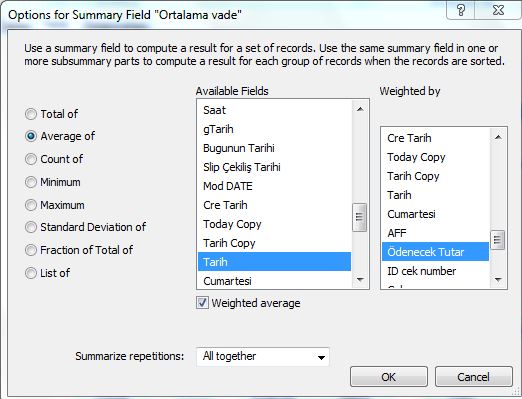Open the Summarize repetitions dropdown

click(263, 357)
